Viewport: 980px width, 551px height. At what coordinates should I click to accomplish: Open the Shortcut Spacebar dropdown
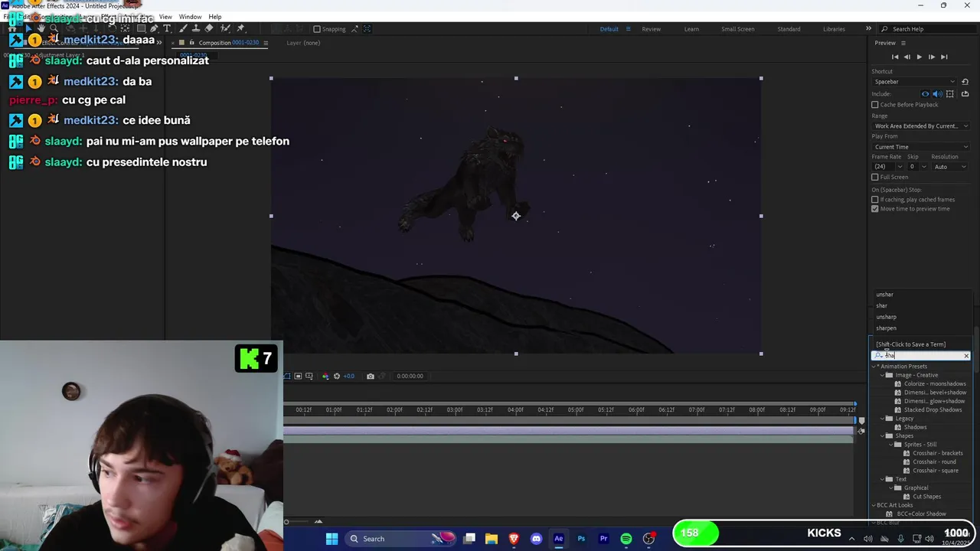click(x=915, y=82)
